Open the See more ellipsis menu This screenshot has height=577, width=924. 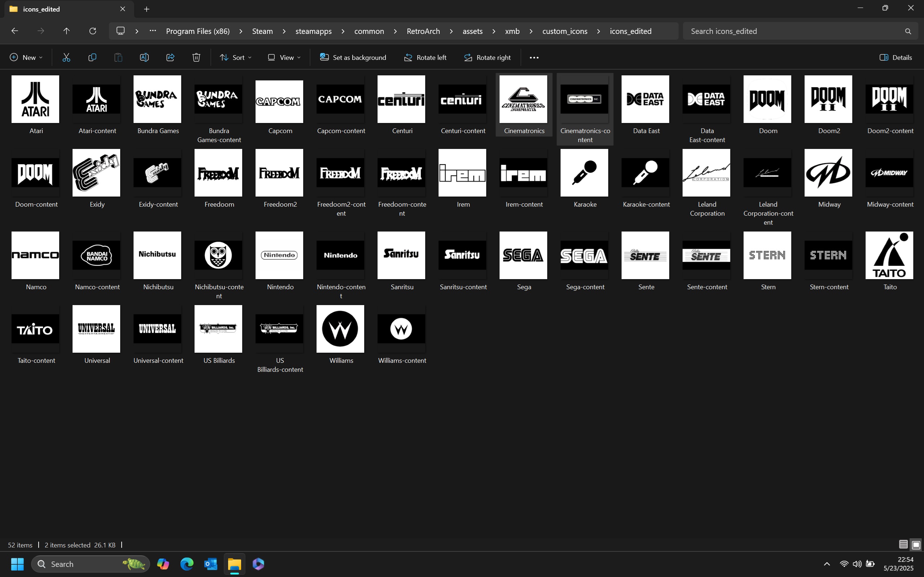(534, 58)
